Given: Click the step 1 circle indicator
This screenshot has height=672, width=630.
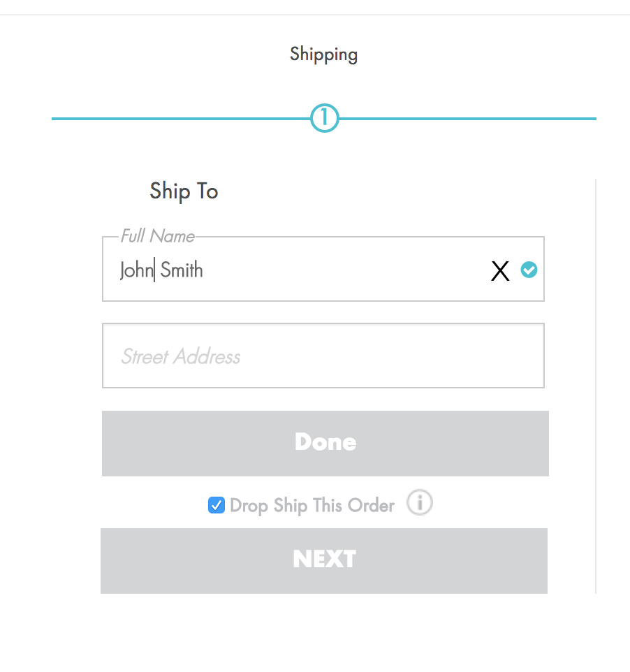Looking at the screenshot, I should pyautogui.click(x=324, y=119).
